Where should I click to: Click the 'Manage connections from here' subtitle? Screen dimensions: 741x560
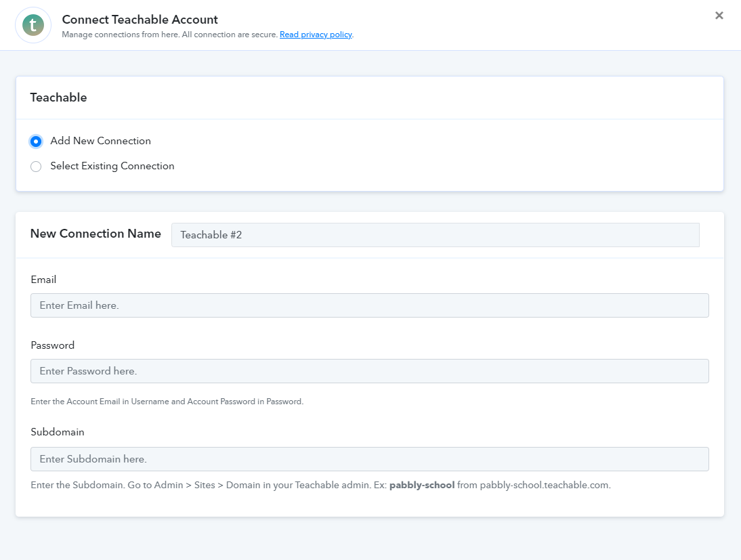pyautogui.click(x=121, y=35)
